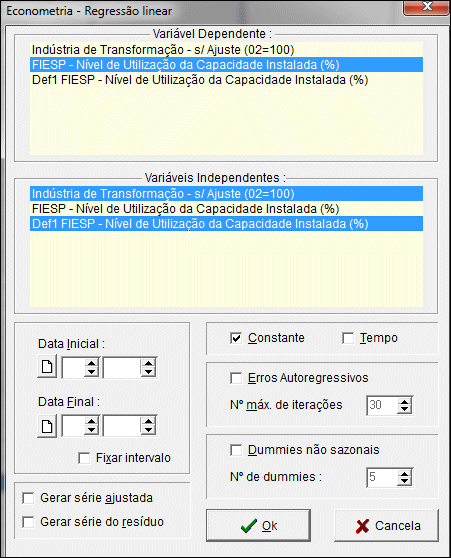Decrease second Data Final spinner value
451x558 pixels.
(148, 430)
